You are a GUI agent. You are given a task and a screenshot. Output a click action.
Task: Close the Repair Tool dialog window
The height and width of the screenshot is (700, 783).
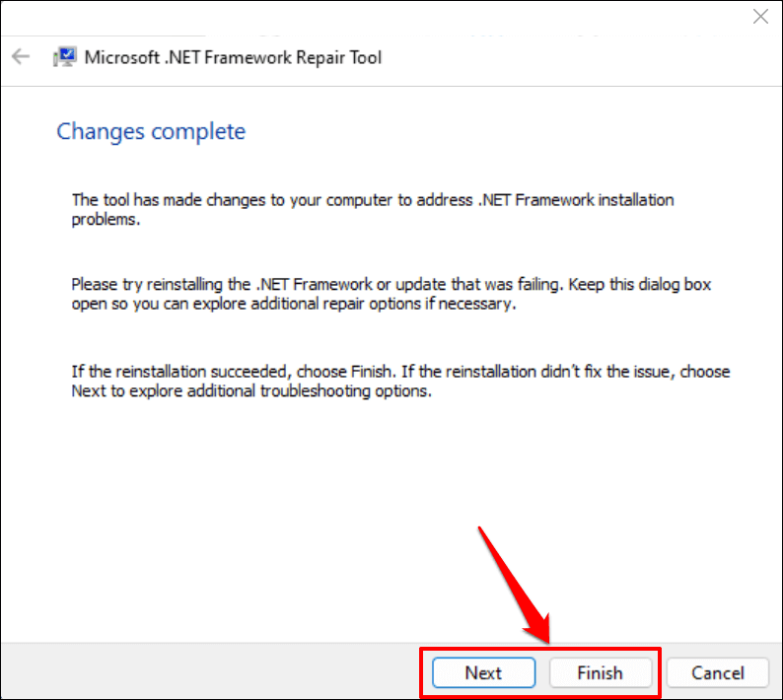(x=760, y=16)
